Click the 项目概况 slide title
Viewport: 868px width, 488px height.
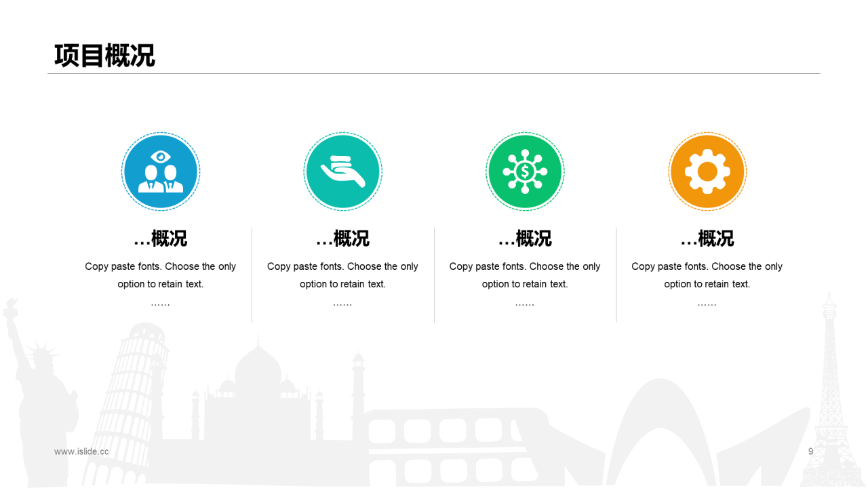(104, 56)
